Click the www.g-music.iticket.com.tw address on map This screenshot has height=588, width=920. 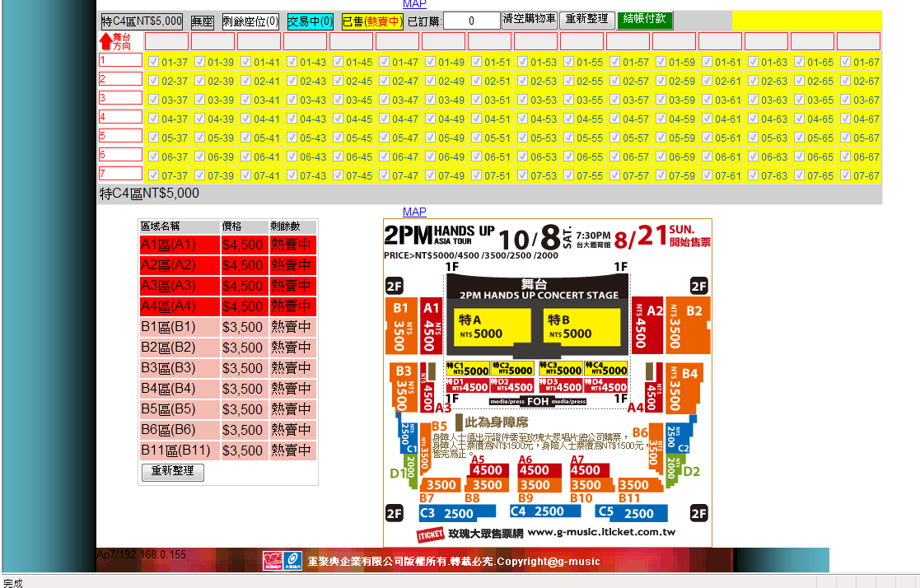pos(601,532)
